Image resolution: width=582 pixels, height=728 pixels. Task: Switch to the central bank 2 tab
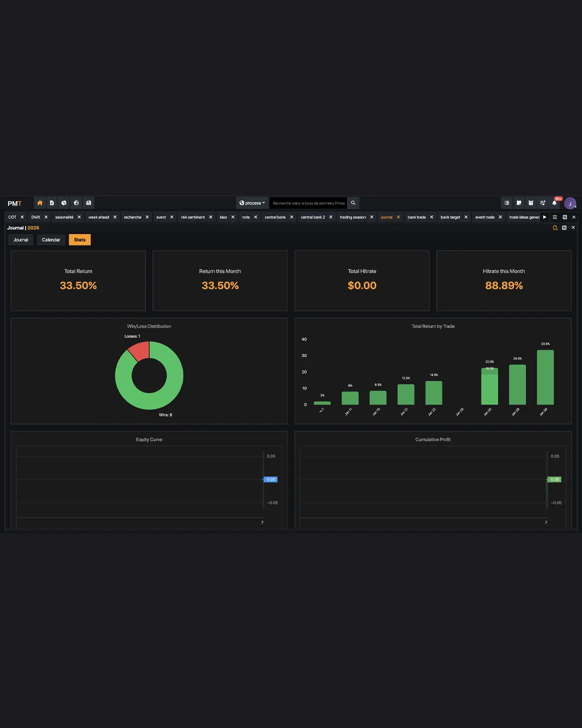(x=313, y=217)
